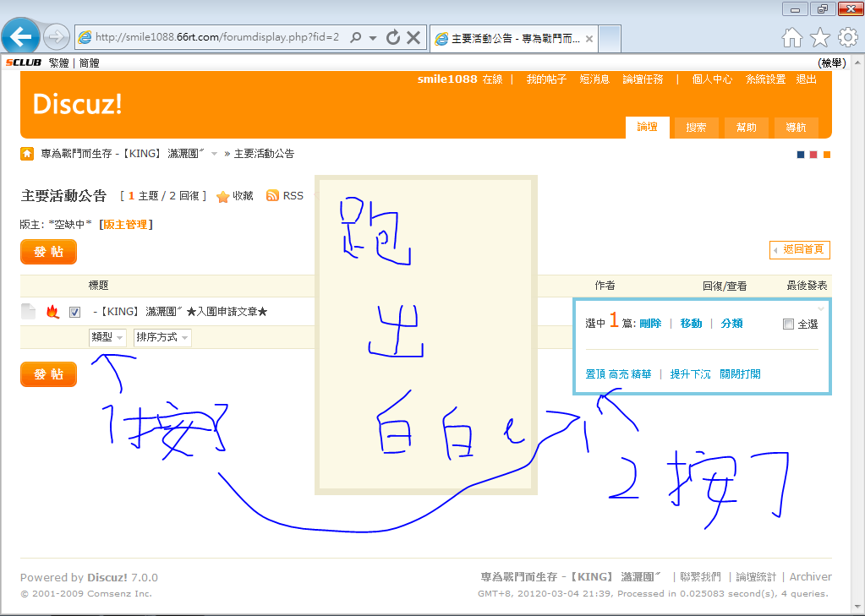Switch to the 搜索 search tab
Image resolution: width=865 pixels, height=616 pixels.
point(696,128)
